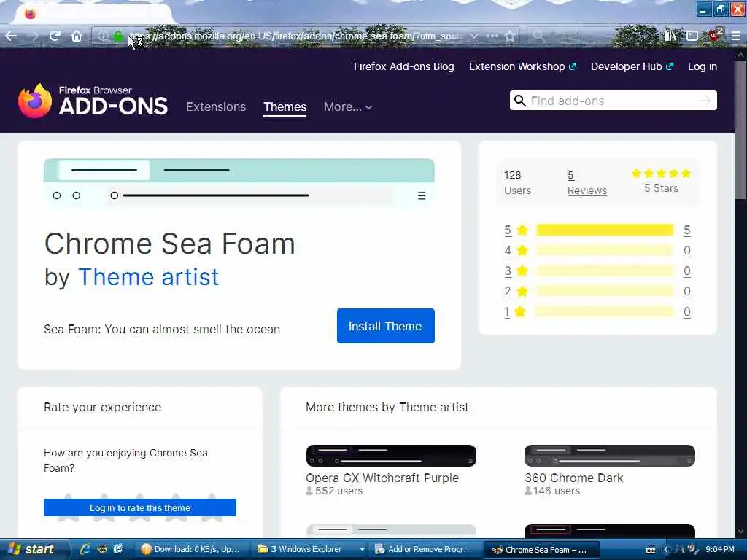Filter reviews by the 4 star bar

[605, 251]
